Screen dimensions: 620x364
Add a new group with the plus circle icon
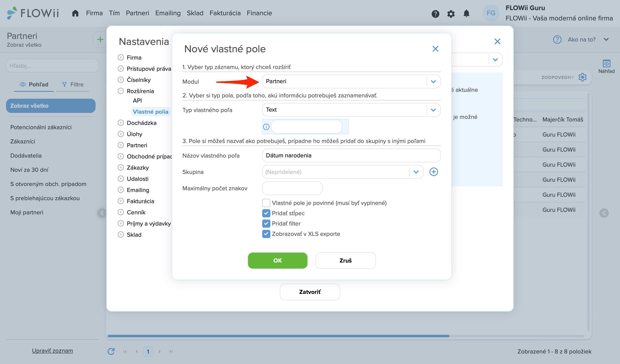click(434, 172)
